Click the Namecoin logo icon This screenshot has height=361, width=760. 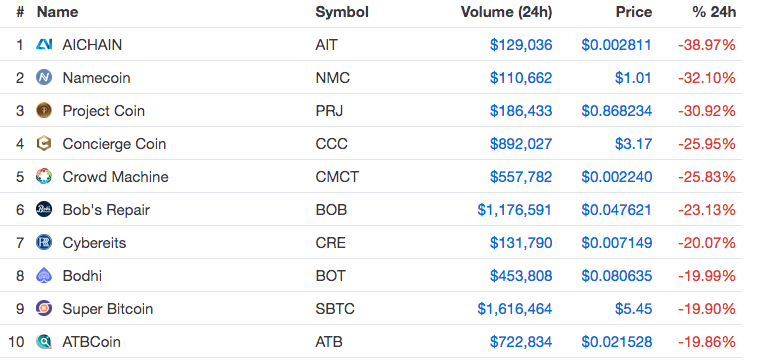pyautogui.click(x=44, y=78)
